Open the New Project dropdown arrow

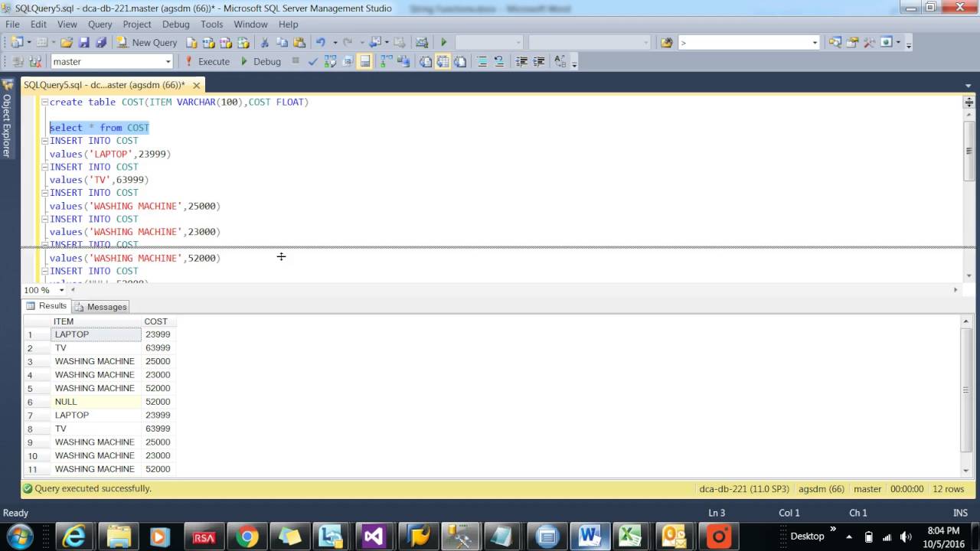(x=29, y=42)
